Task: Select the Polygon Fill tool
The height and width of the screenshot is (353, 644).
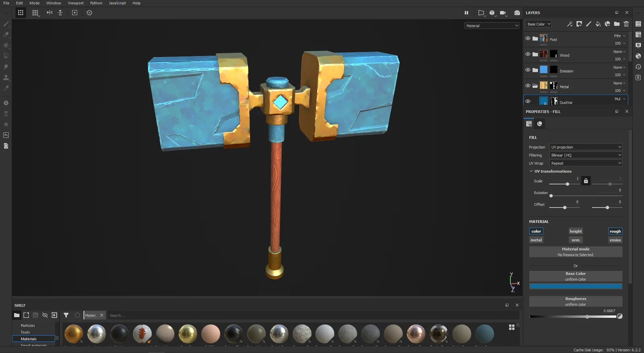Action: point(6,56)
